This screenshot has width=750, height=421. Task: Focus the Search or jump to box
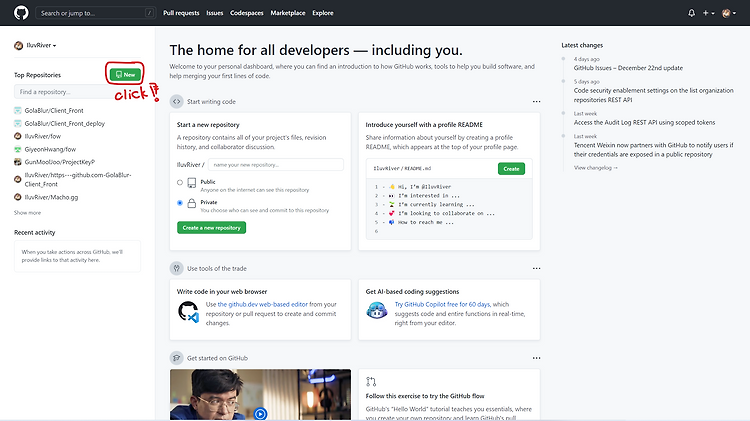(x=96, y=13)
